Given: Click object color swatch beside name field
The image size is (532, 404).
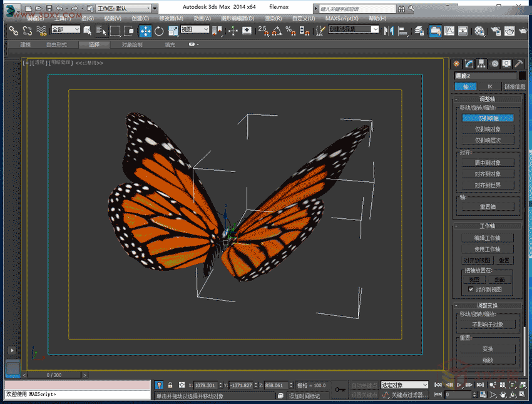Looking at the screenshot, I should 522,75.
